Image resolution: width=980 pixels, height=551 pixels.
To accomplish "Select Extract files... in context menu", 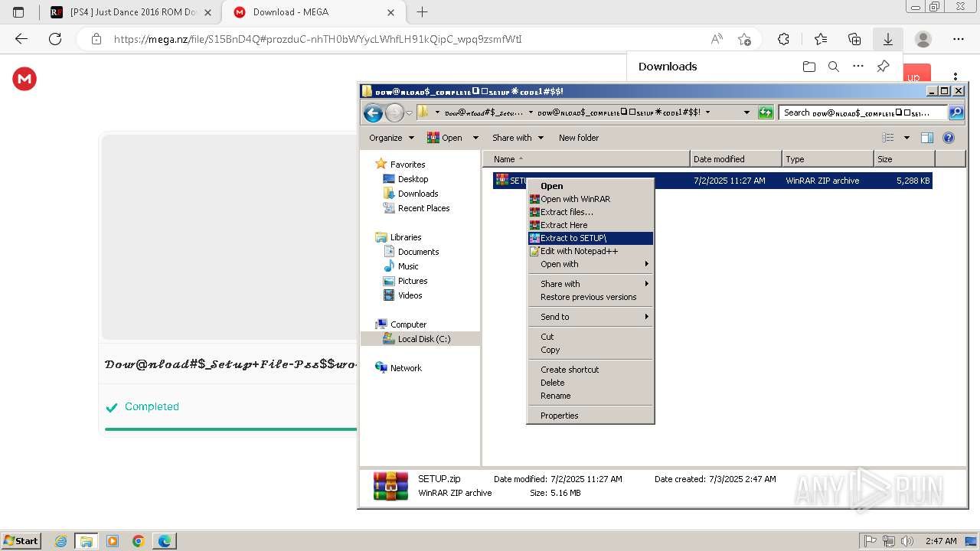I will (x=590, y=212).
